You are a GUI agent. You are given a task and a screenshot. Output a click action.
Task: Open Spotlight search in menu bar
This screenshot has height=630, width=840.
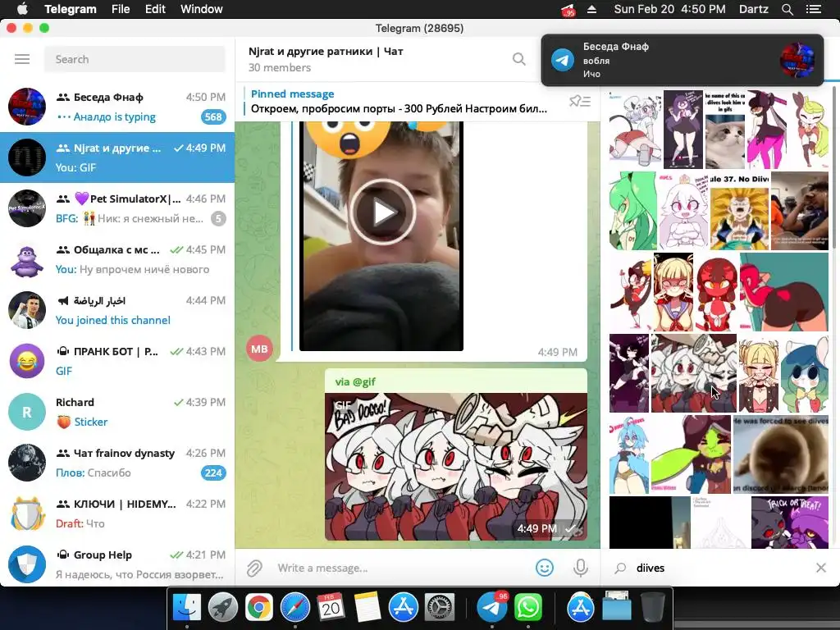click(x=787, y=9)
